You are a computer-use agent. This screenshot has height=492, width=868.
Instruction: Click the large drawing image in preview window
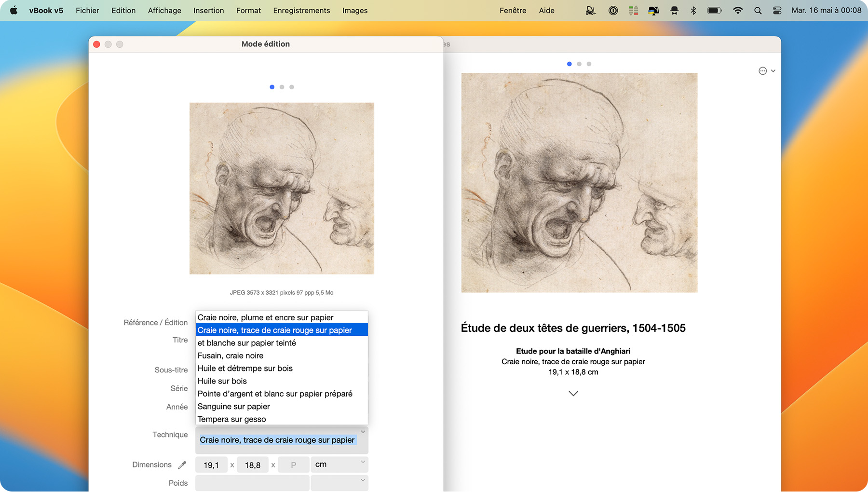tap(579, 183)
